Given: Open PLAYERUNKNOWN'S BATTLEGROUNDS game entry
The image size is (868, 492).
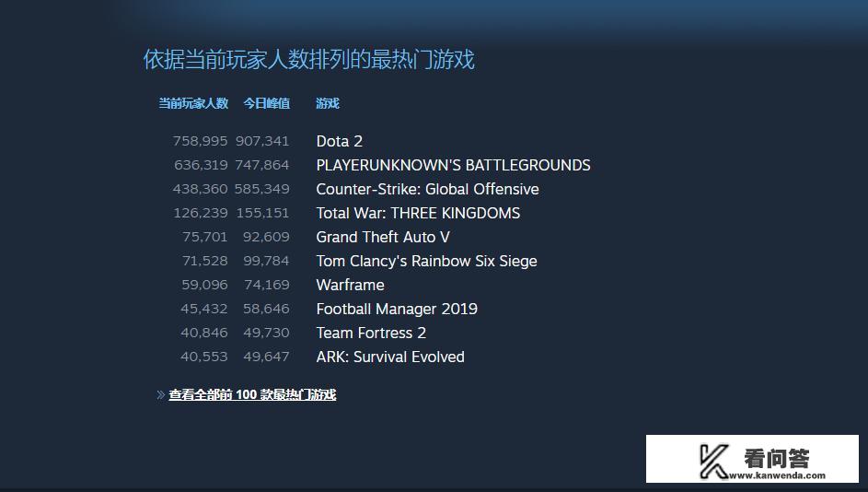Looking at the screenshot, I should click(x=453, y=165).
